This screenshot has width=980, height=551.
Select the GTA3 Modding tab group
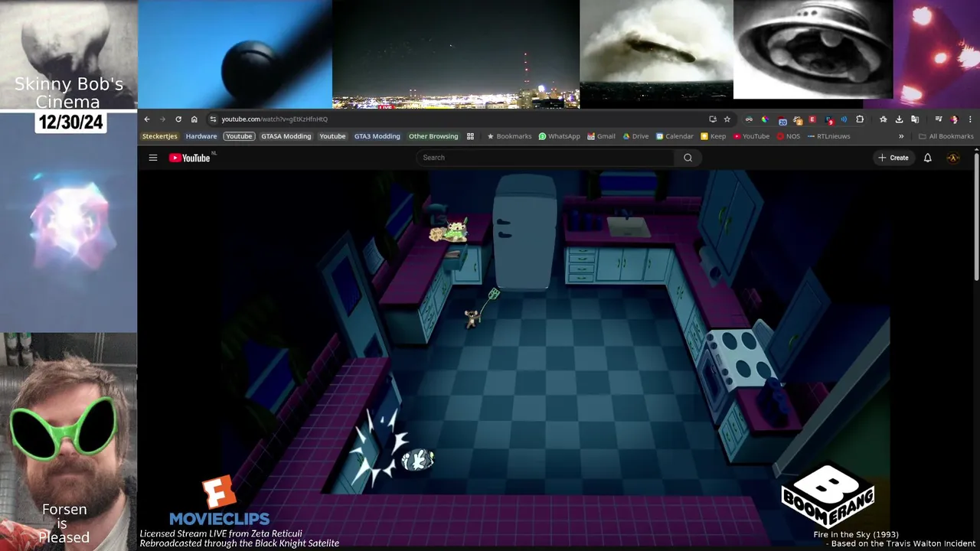click(377, 136)
